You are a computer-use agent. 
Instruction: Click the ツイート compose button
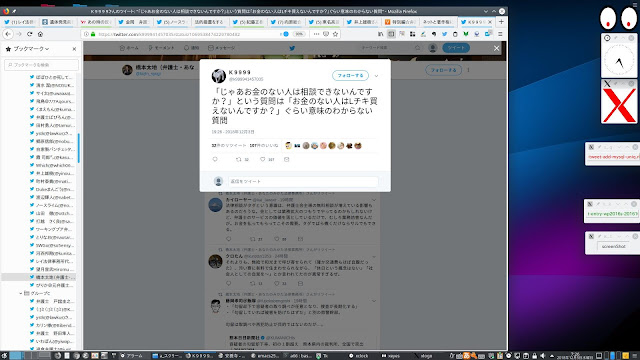coord(456,48)
